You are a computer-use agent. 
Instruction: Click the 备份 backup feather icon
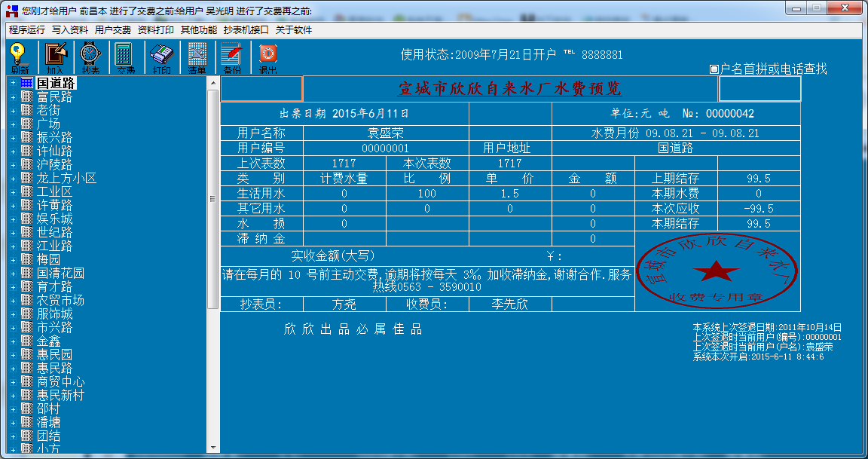(232, 57)
